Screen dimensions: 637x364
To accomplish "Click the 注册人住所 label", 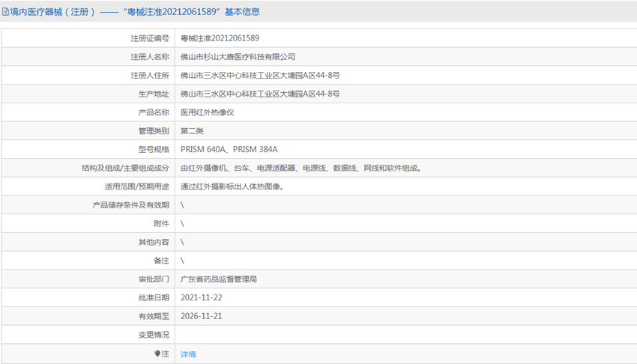I will 150,75.
